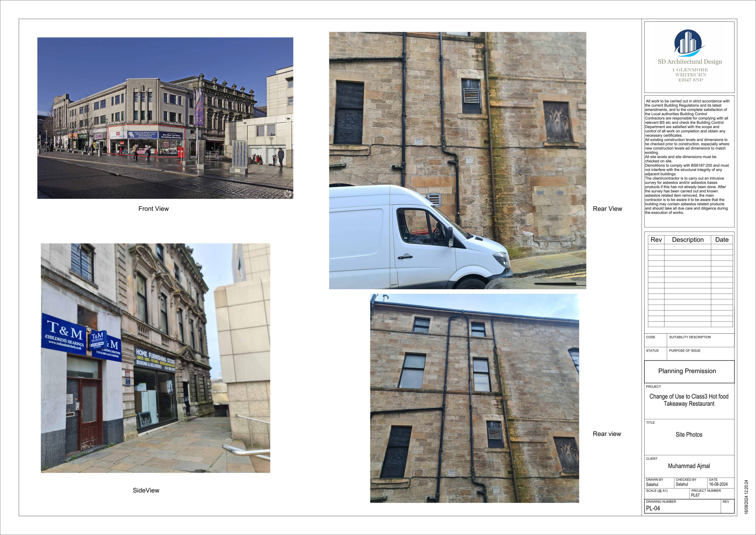
Task: Select the SideView street photo
Action: point(155,358)
